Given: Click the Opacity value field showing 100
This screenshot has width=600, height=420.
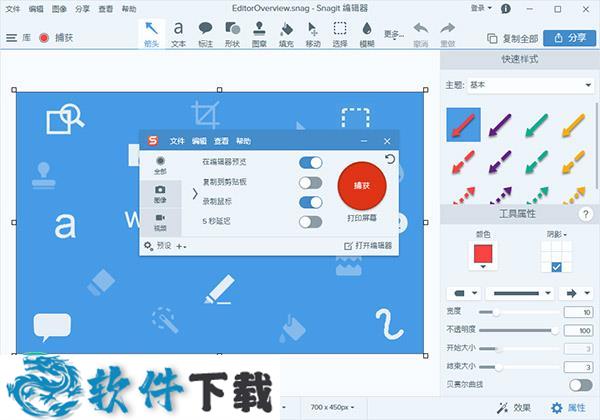Looking at the screenshot, I should [579, 330].
